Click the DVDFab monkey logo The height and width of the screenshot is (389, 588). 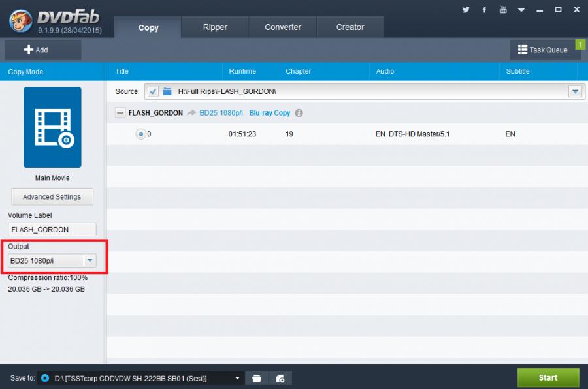(x=21, y=21)
